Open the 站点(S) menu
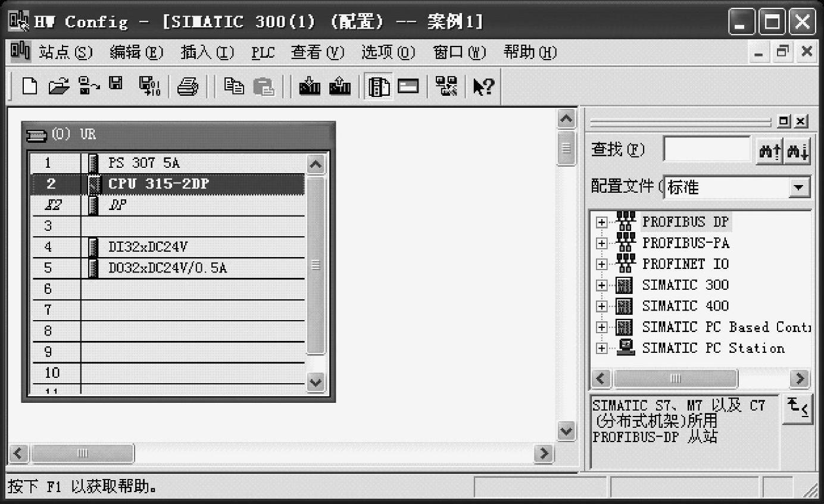 coord(66,52)
